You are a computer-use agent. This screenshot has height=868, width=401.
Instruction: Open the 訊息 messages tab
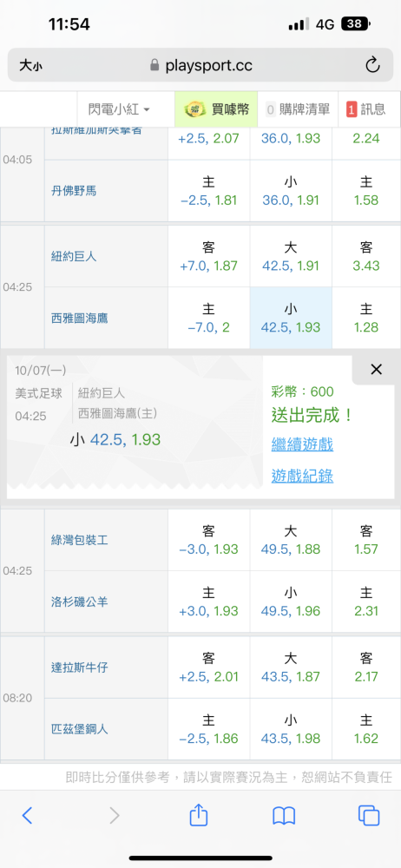[x=365, y=109]
